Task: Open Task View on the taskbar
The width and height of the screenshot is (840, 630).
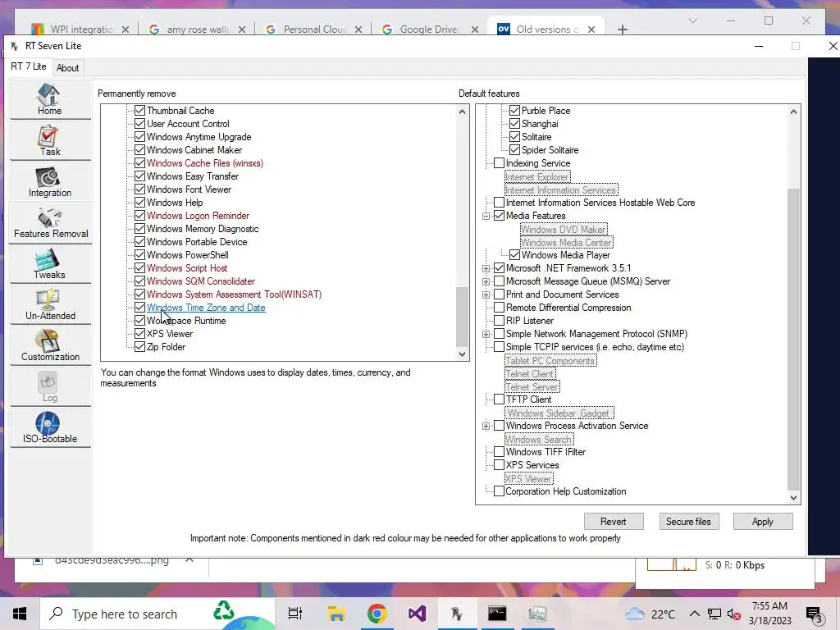Action: point(294,614)
